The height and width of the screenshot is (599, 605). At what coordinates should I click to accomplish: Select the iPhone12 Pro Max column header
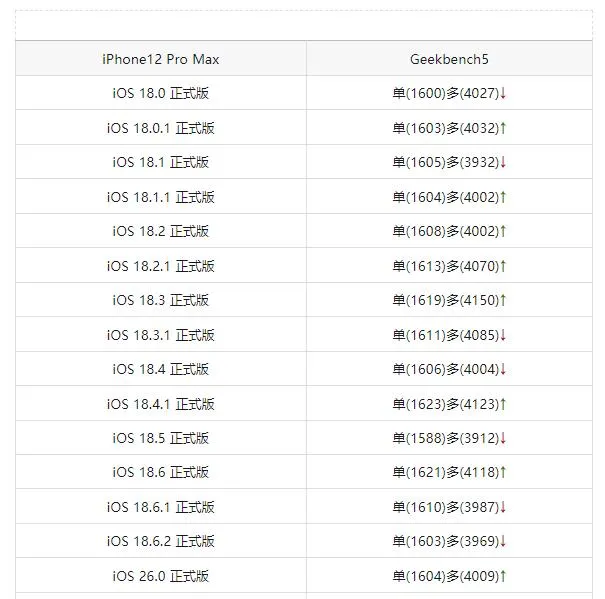coord(161,59)
